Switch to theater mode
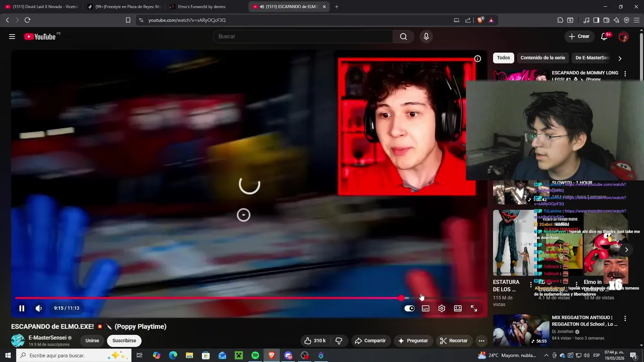This screenshot has width=644, height=362. [x=458, y=308]
